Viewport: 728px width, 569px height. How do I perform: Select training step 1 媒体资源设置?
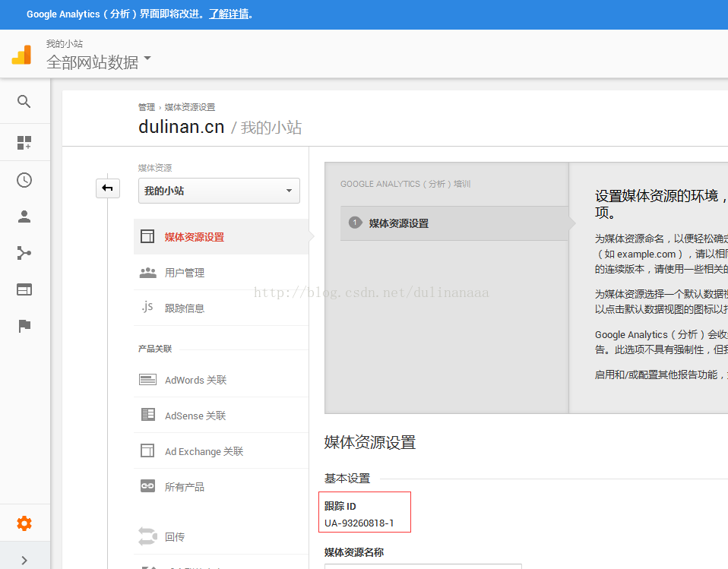(x=454, y=223)
